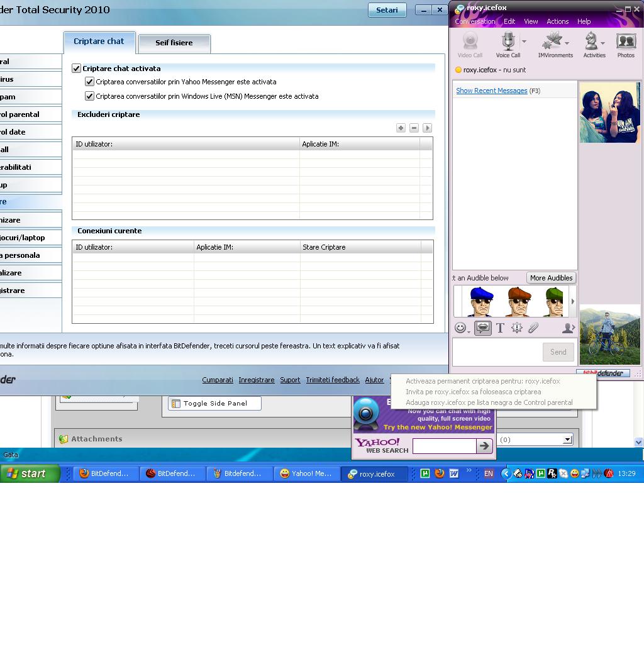Image resolution: width=644 pixels, height=669 pixels.
Task: Send a Buzz to roxy.icefox
Action: coord(517,328)
